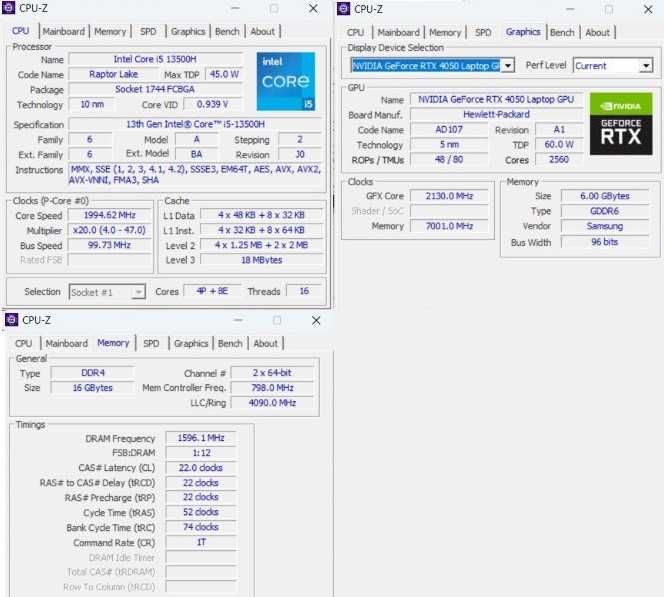Screen dimensions: 664x597
Task: Open Mainboard tab in the Memory window
Action: [66, 343]
